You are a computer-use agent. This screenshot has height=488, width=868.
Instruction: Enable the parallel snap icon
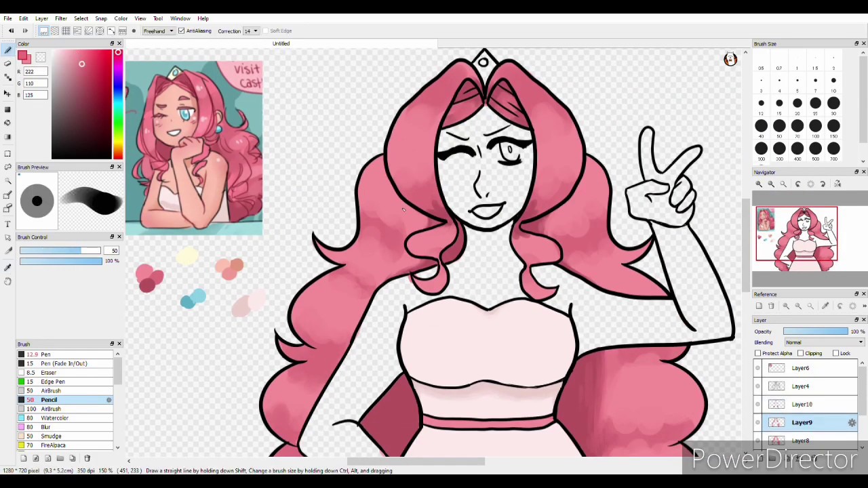pyautogui.click(x=55, y=30)
